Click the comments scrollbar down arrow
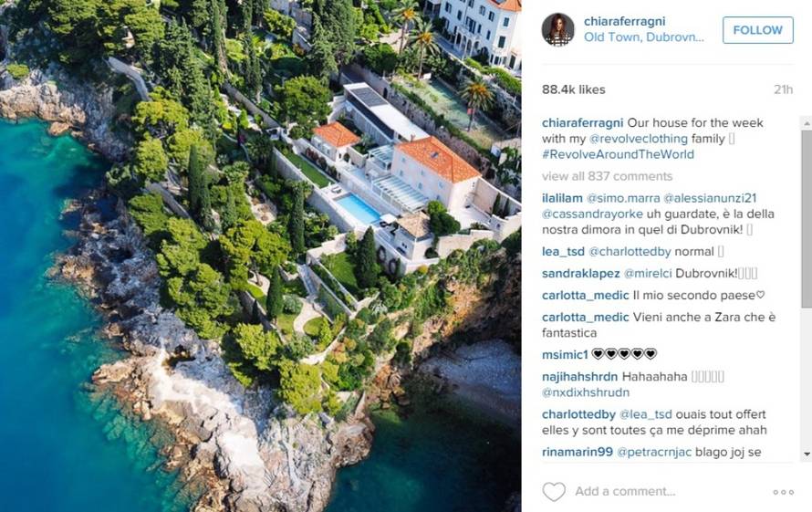Screen dimensions: 812x512 [x=807, y=454]
